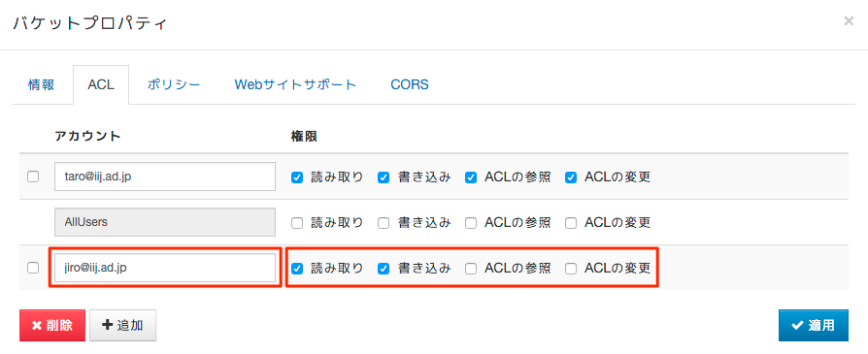The height and width of the screenshot is (354, 868).
Task: Open the Webサイトサポート tab
Action: tap(295, 84)
